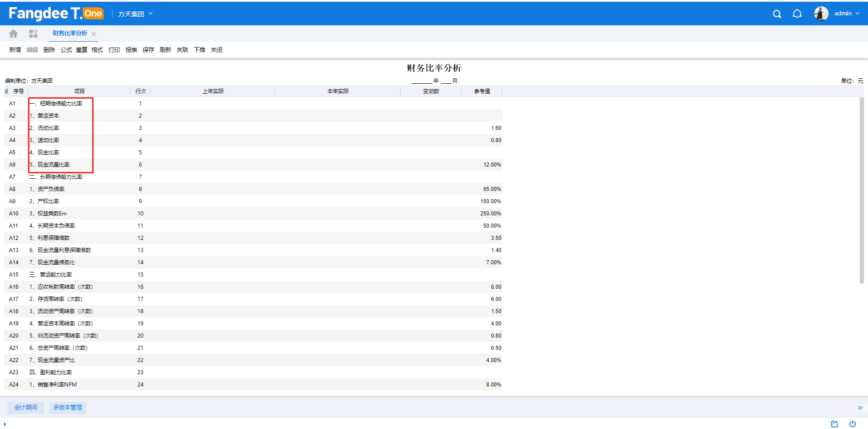This screenshot has width=868, height=429.
Task: Click the 项目 column header
Action: pyautogui.click(x=79, y=91)
